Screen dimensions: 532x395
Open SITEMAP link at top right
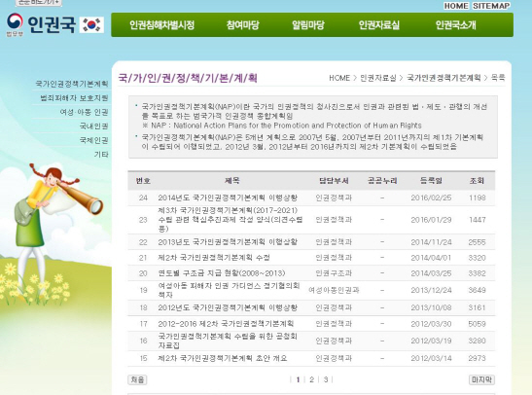pos(491,6)
